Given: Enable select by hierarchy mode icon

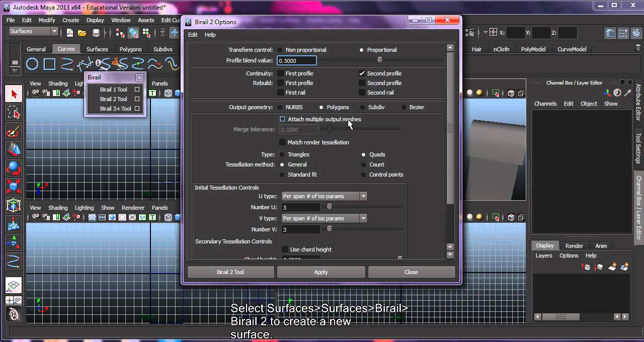Looking at the screenshot, I should (120, 33).
